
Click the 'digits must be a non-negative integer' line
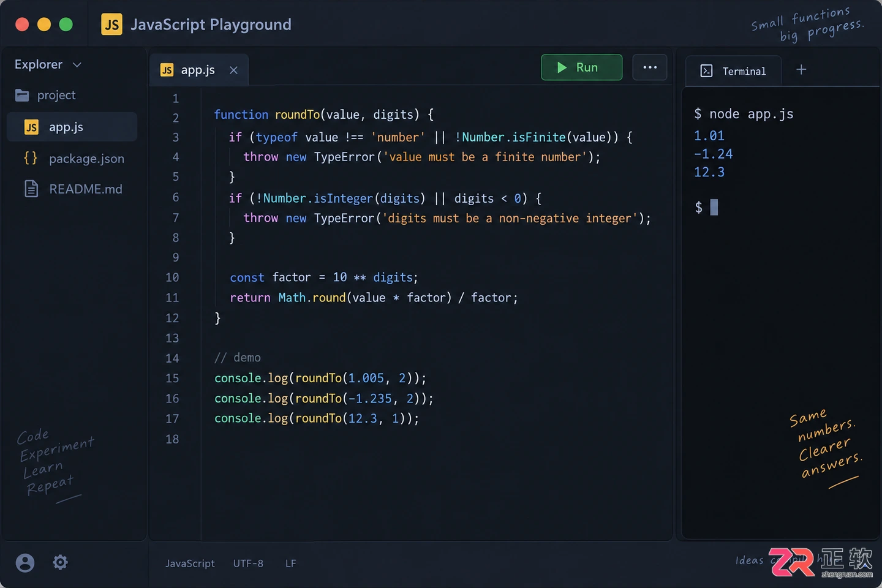tap(447, 219)
